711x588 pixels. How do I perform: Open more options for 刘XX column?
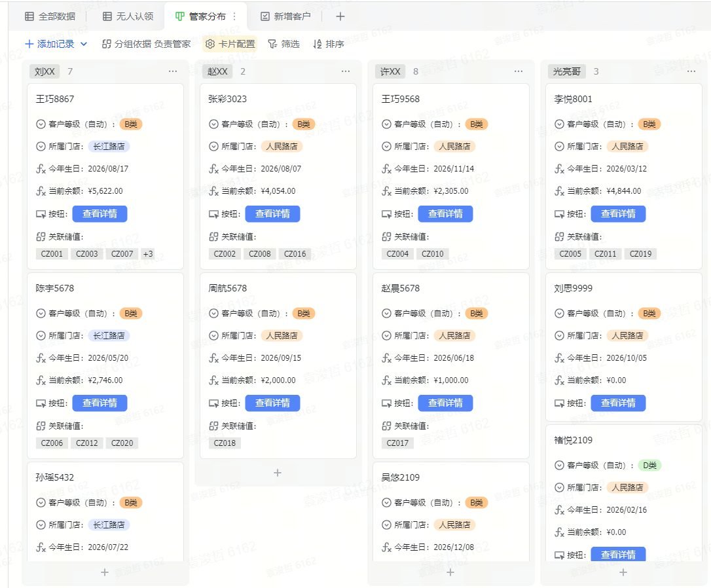[173, 71]
